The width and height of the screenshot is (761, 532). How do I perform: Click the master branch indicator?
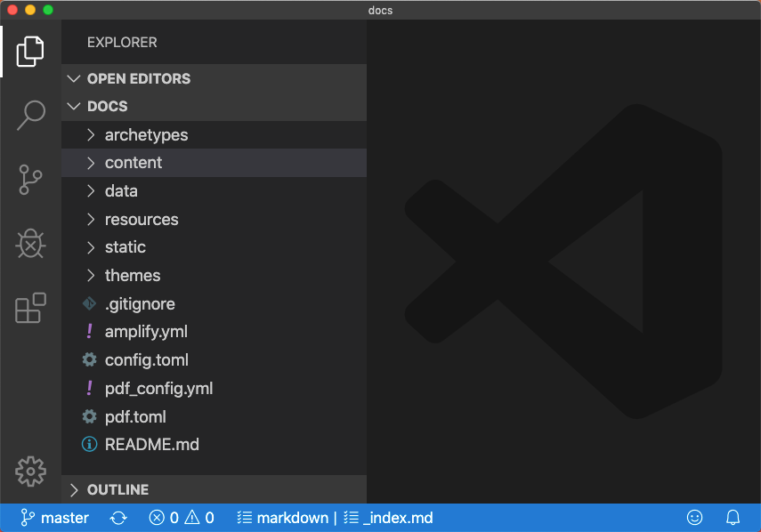(x=55, y=518)
